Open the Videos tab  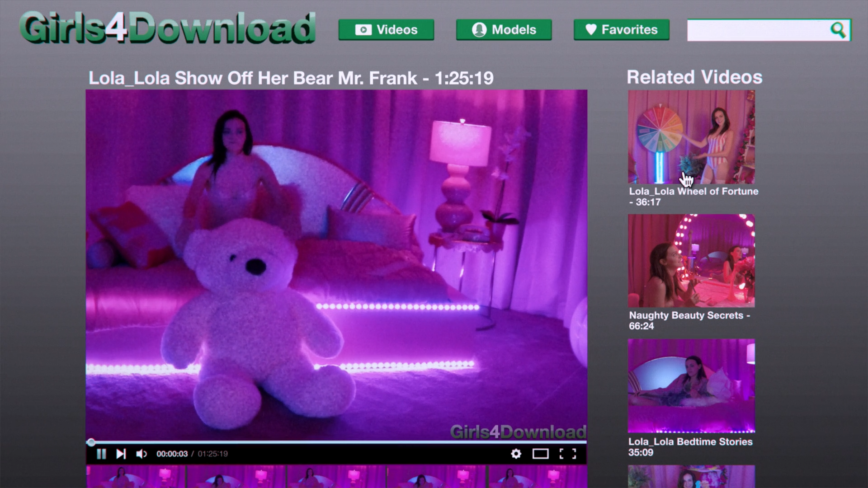(386, 30)
